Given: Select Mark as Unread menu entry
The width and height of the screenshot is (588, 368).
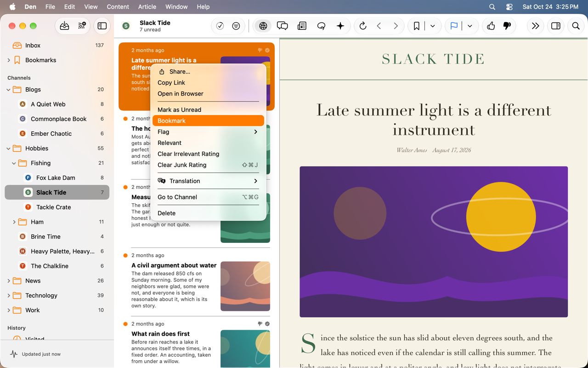Looking at the screenshot, I should (209, 109).
